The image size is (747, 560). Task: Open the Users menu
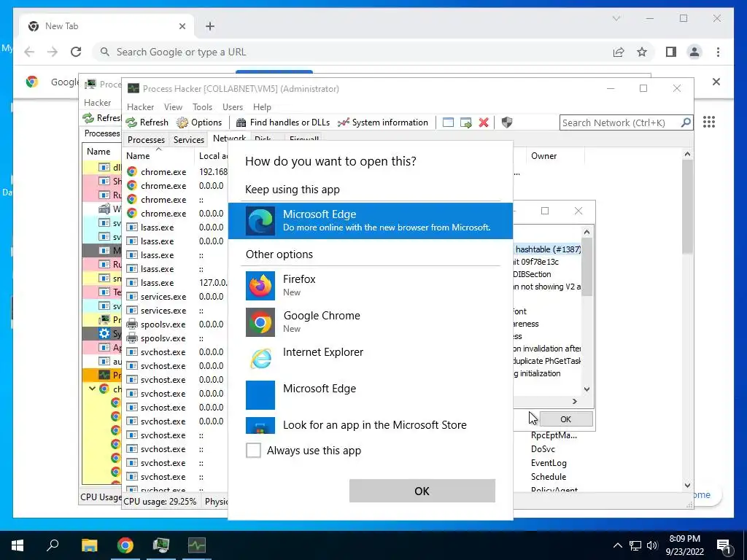[233, 107]
